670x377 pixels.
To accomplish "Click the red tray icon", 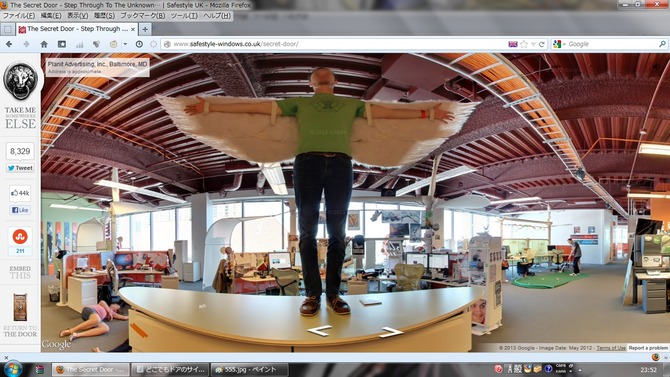I will click(x=498, y=369).
